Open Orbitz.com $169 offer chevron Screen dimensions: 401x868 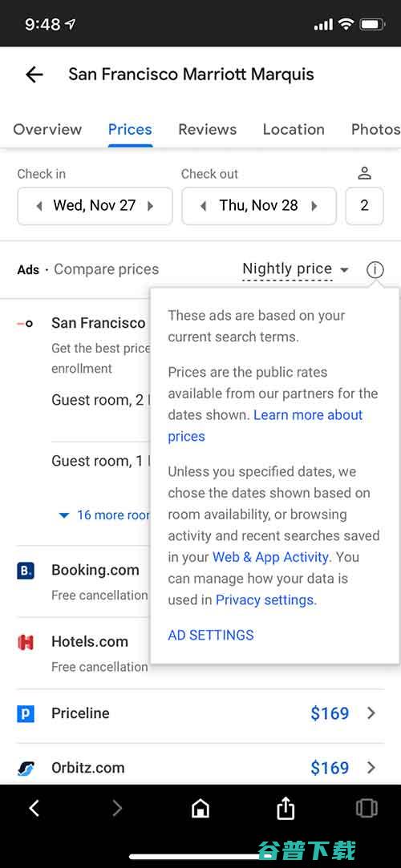[x=371, y=768]
